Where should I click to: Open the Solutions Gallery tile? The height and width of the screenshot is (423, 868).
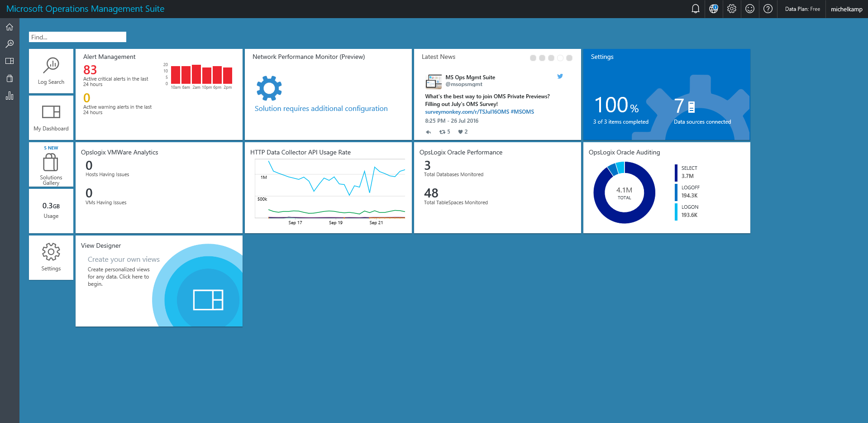pos(51,164)
